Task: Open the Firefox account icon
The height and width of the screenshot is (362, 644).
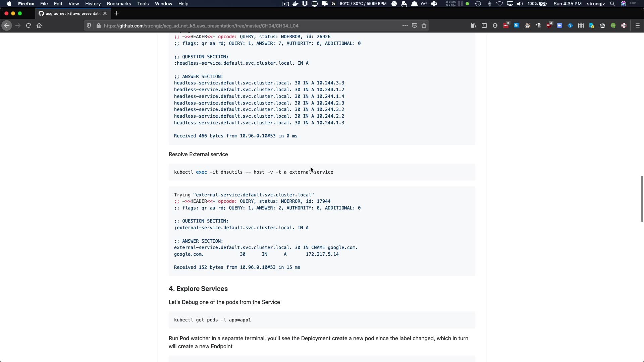Action: point(495,25)
